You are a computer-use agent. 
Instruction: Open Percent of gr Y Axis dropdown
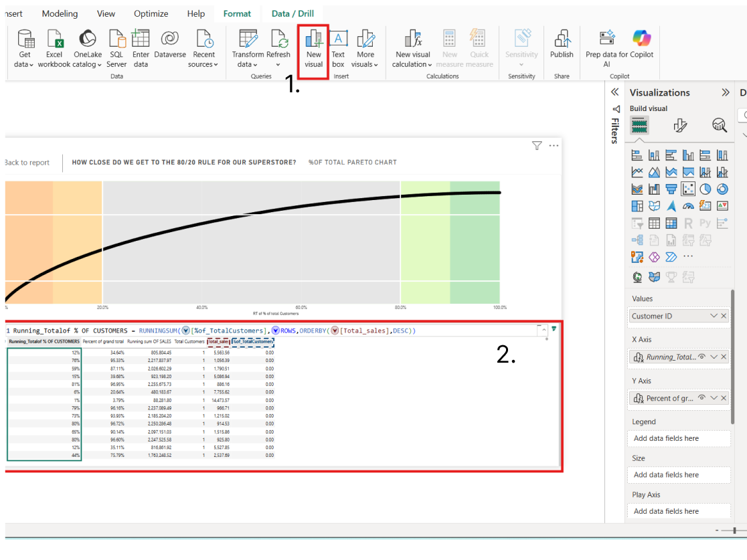pos(714,398)
